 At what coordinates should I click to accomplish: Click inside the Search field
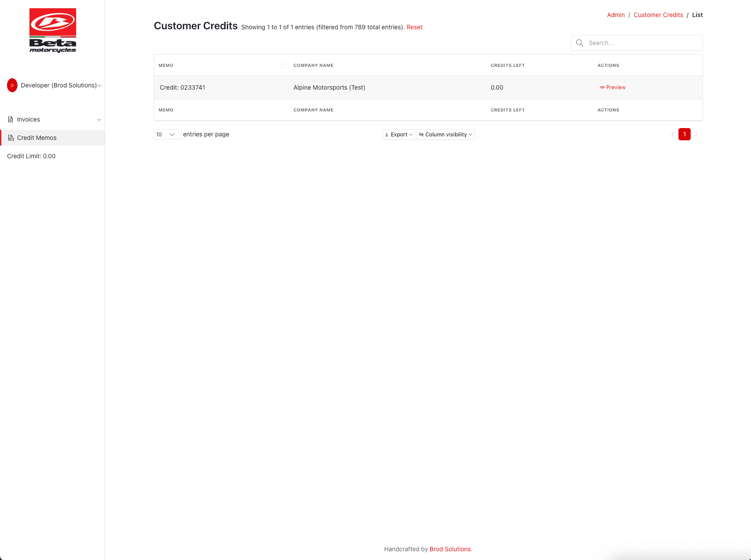pyautogui.click(x=636, y=43)
